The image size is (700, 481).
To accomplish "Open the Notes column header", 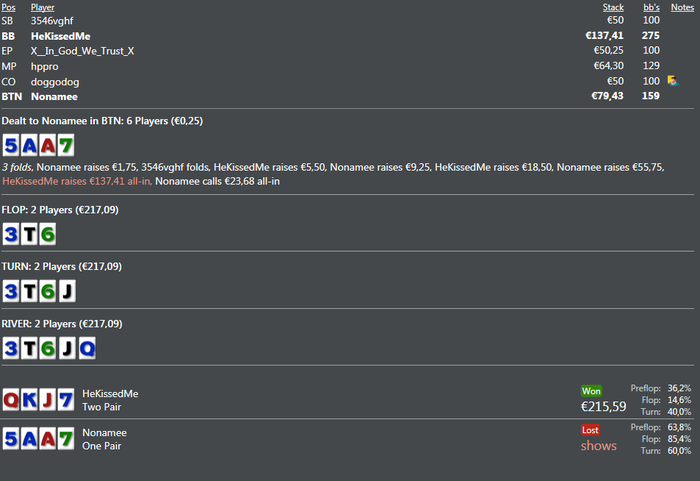I will [x=682, y=7].
